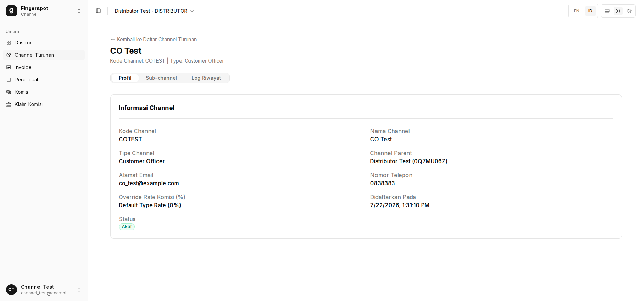Click the Customer Officer type value
The image size is (644, 301).
(142, 161)
